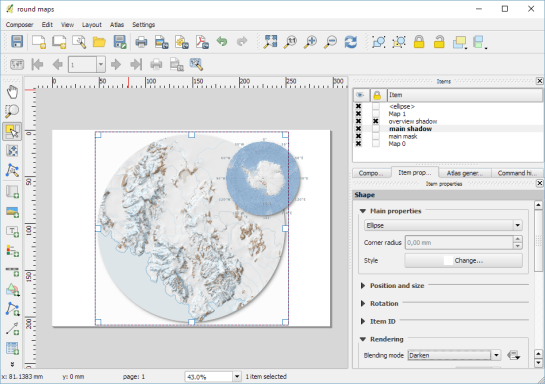Load composer from template folder icon
This screenshot has width=545, height=384.
[99, 42]
